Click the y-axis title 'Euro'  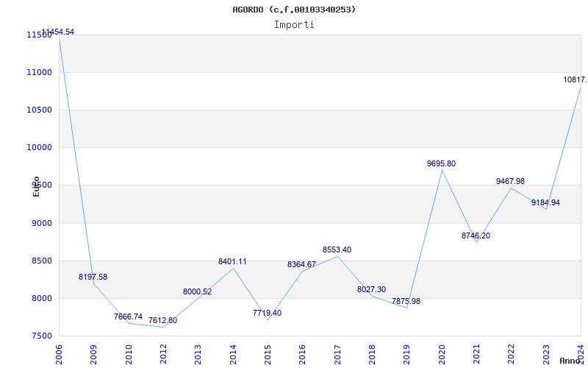point(36,186)
